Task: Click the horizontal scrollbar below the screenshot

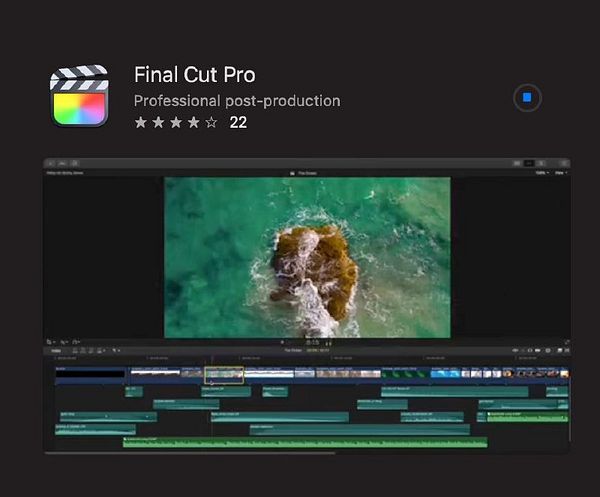Action: [190, 454]
